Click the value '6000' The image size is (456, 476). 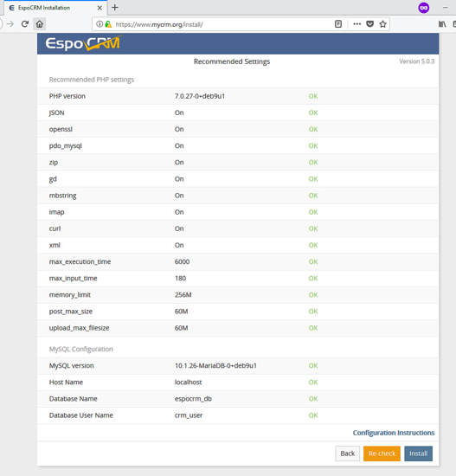coord(182,261)
